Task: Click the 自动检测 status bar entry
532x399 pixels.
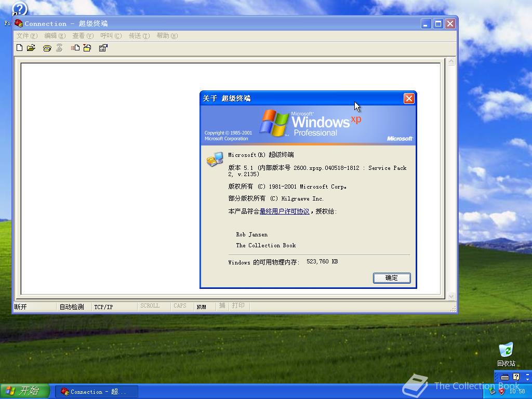Action: (x=72, y=307)
